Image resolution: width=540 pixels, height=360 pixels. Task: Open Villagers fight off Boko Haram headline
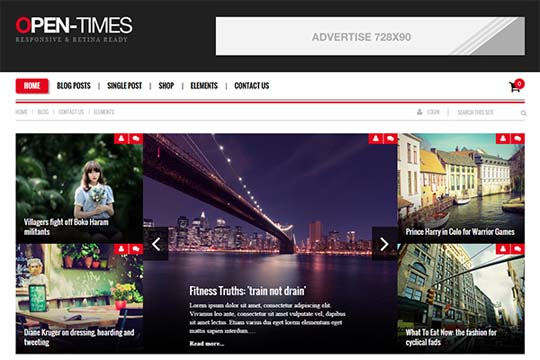(66, 227)
